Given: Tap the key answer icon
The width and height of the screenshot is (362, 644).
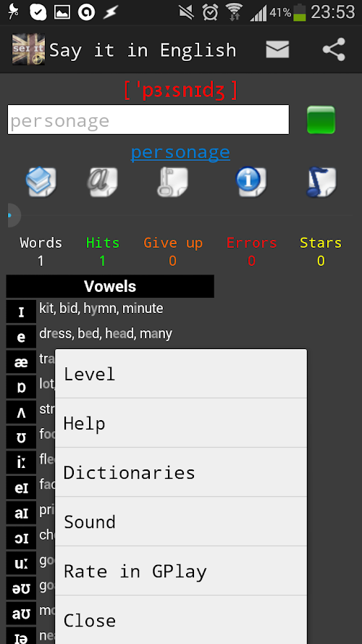Looking at the screenshot, I should coord(172,182).
